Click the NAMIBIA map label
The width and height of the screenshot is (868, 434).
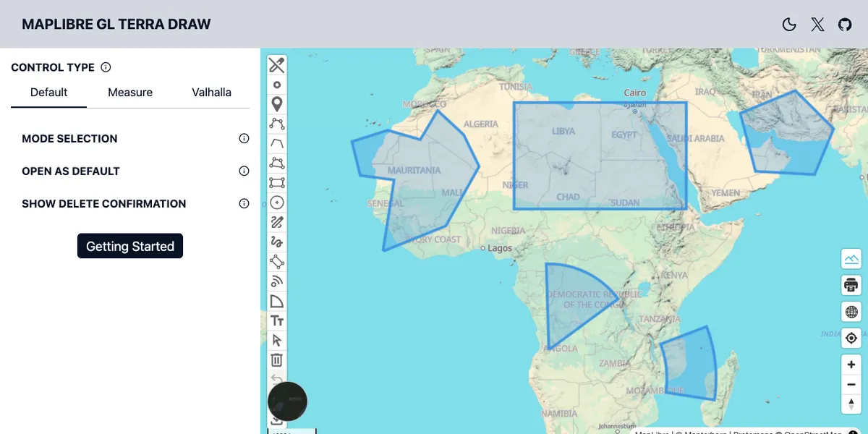click(559, 414)
